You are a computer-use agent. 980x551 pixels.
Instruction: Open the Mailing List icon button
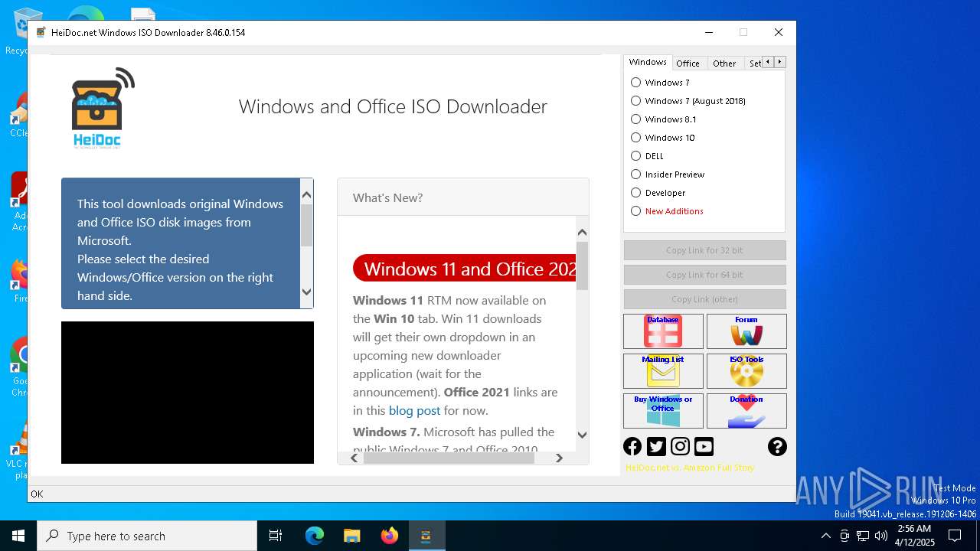pyautogui.click(x=663, y=371)
